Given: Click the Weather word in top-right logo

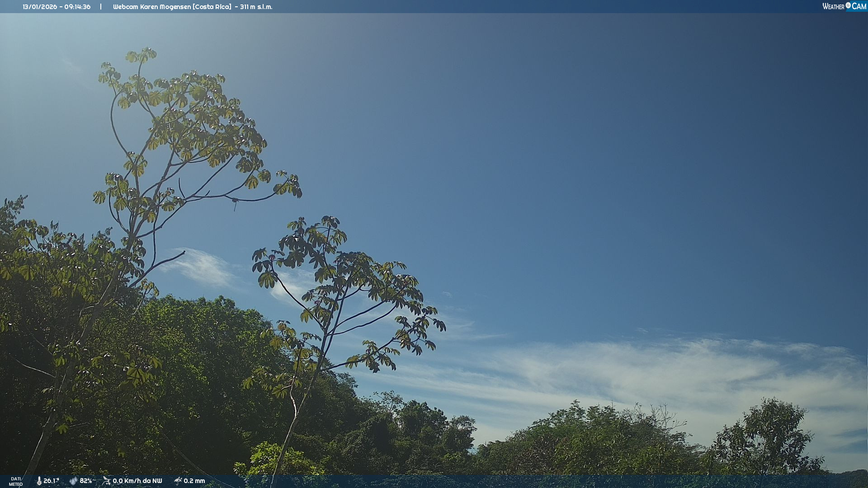Looking at the screenshot, I should pyautogui.click(x=833, y=6).
